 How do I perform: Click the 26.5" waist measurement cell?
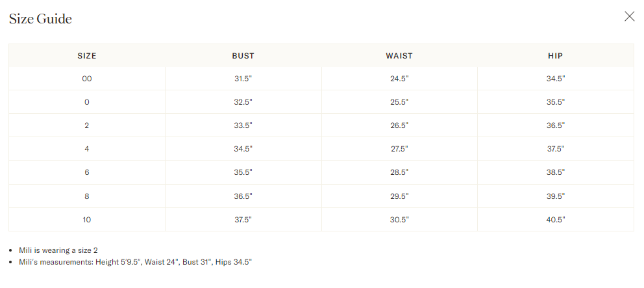(x=399, y=125)
